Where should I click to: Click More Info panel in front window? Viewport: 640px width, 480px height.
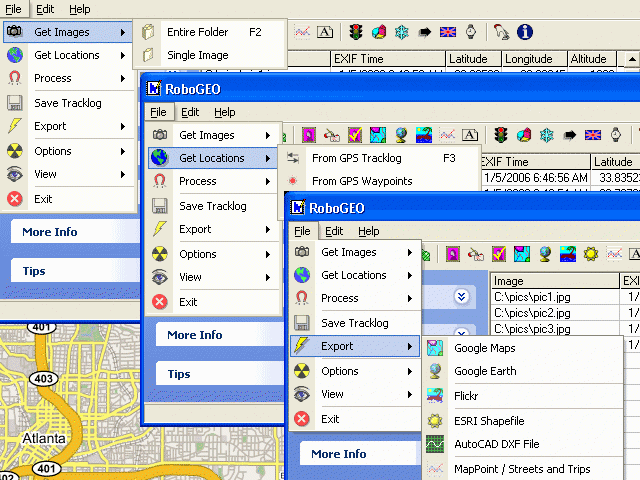[359, 453]
